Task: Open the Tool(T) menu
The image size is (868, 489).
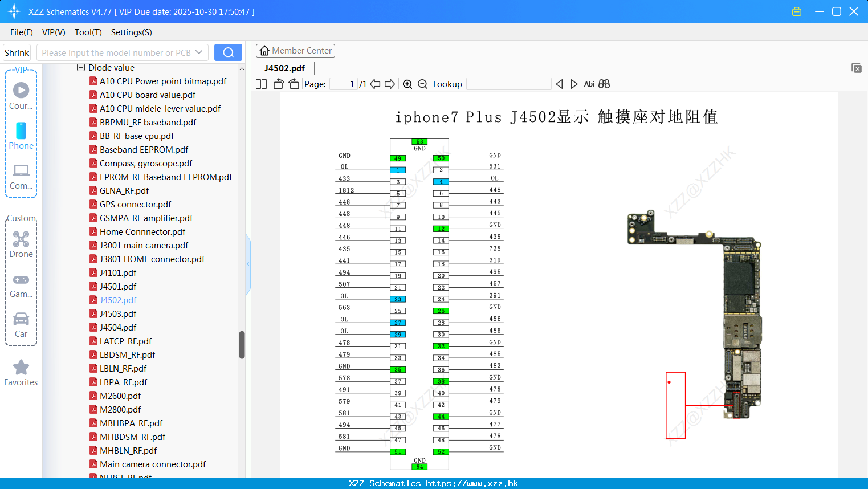Action: (88, 32)
